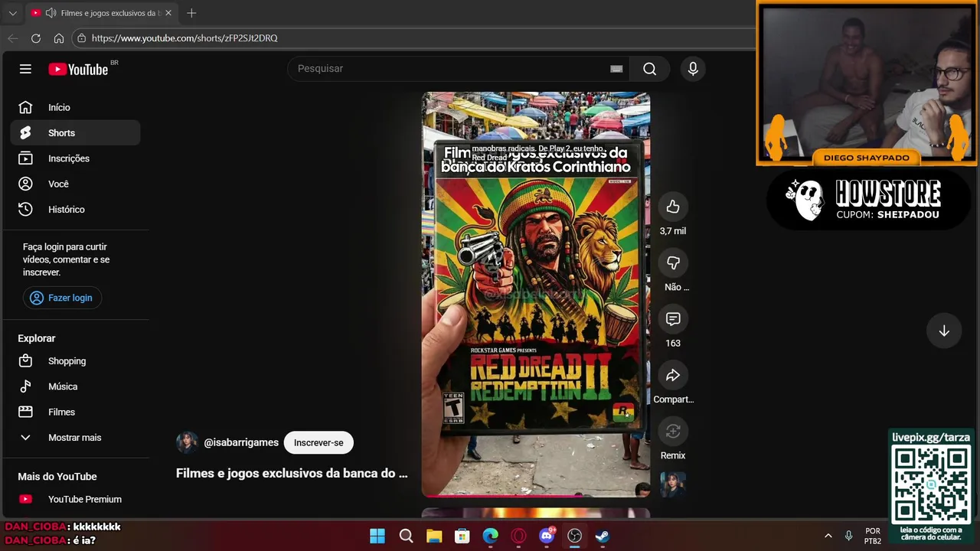Open Inscrições in the sidebar

pyautogui.click(x=75, y=158)
